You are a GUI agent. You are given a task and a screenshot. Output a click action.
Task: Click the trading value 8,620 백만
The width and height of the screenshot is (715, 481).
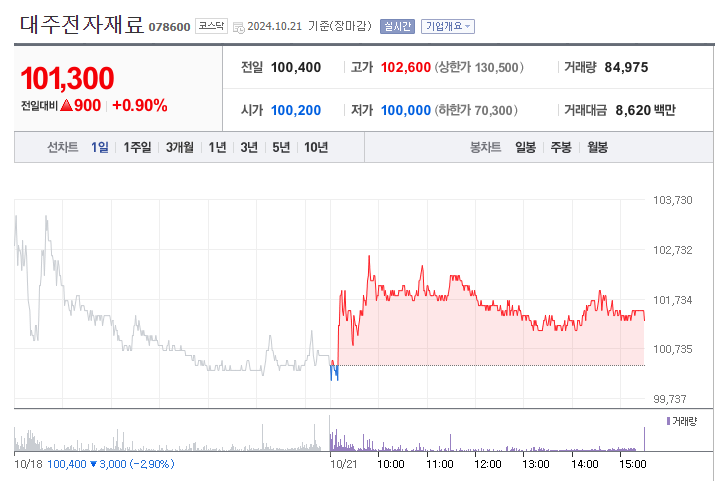[x=645, y=110]
